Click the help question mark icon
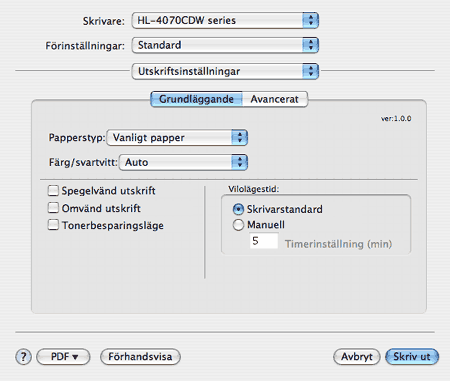This screenshot has height=381, width=450. (23, 357)
